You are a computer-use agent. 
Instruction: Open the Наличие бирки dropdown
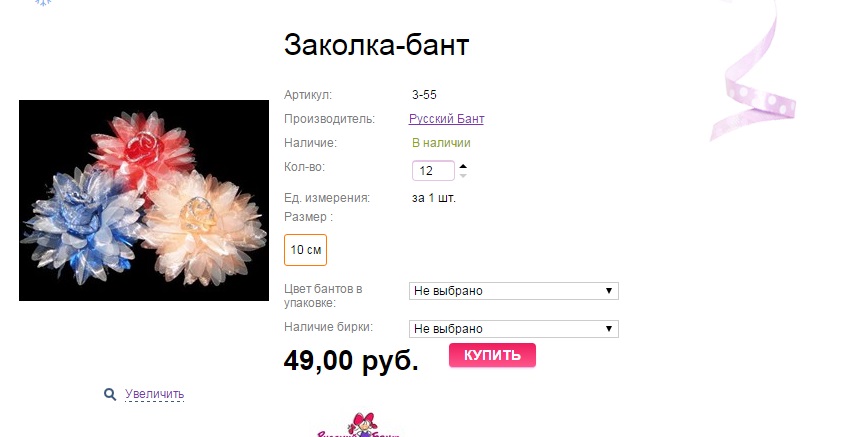click(513, 329)
